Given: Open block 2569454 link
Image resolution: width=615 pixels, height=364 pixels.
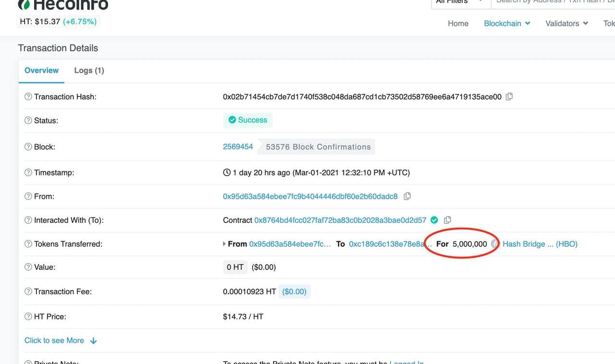Looking at the screenshot, I should coord(238,147).
